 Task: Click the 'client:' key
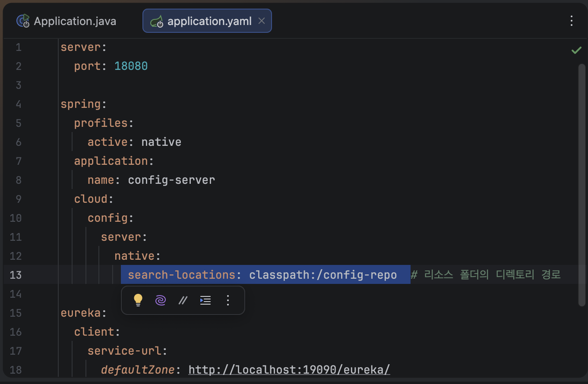[97, 332]
